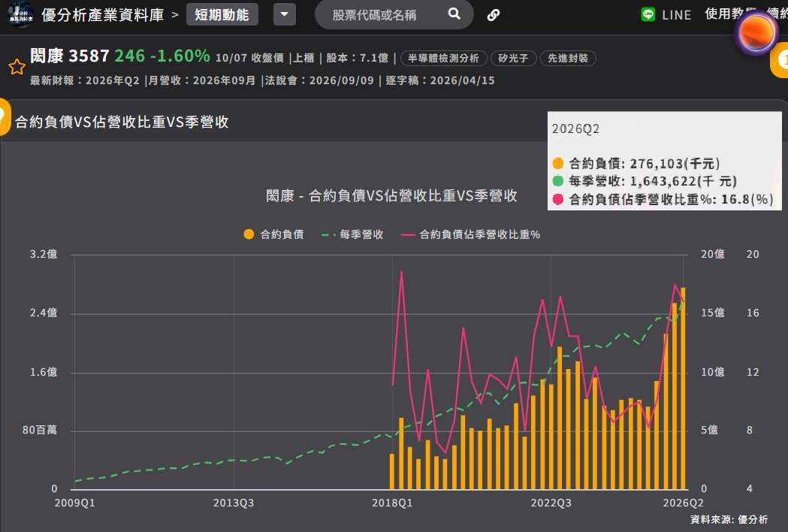Click the 10/07 收盤價 text

249,58
